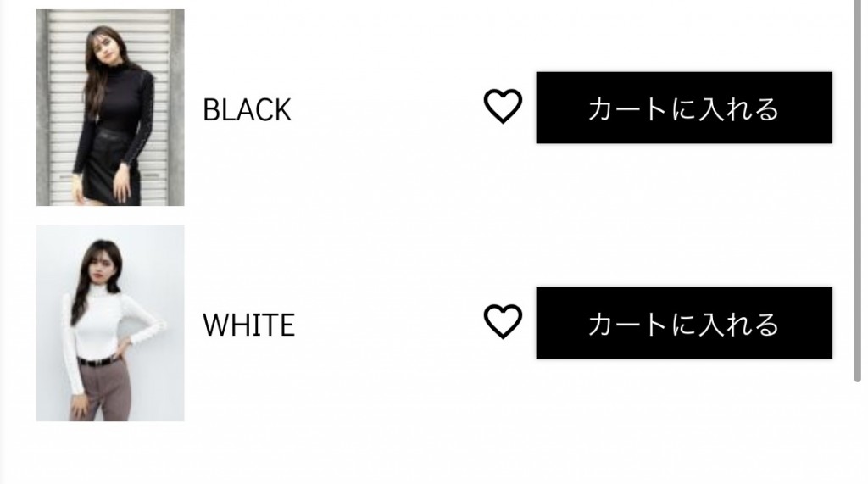The width and height of the screenshot is (868, 484).
Task: Click カートに入れる in the WHITE row
Action: (684, 323)
